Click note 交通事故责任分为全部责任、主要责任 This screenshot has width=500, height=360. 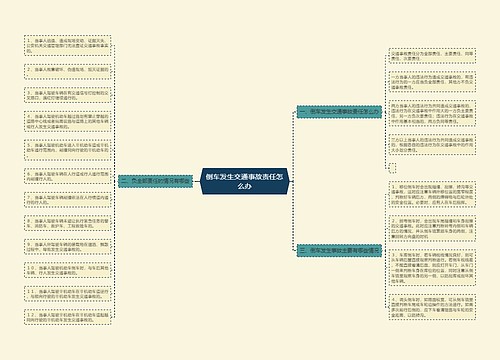coord(432,56)
